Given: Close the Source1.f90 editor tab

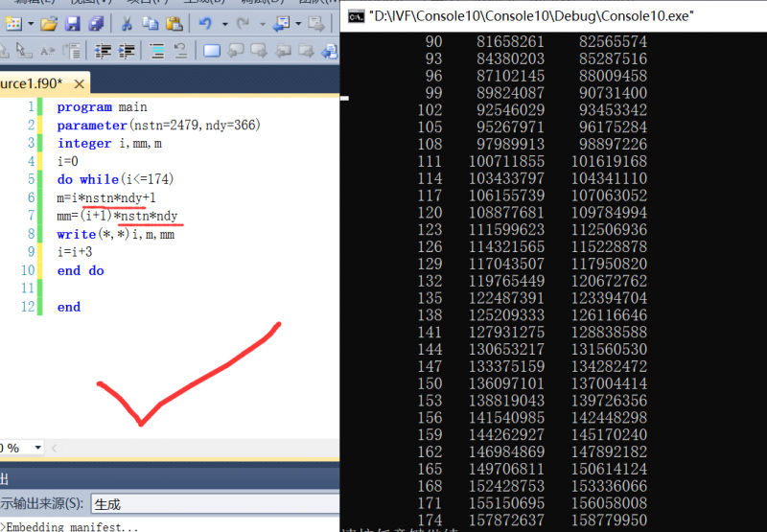Looking at the screenshot, I should pos(80,84).
